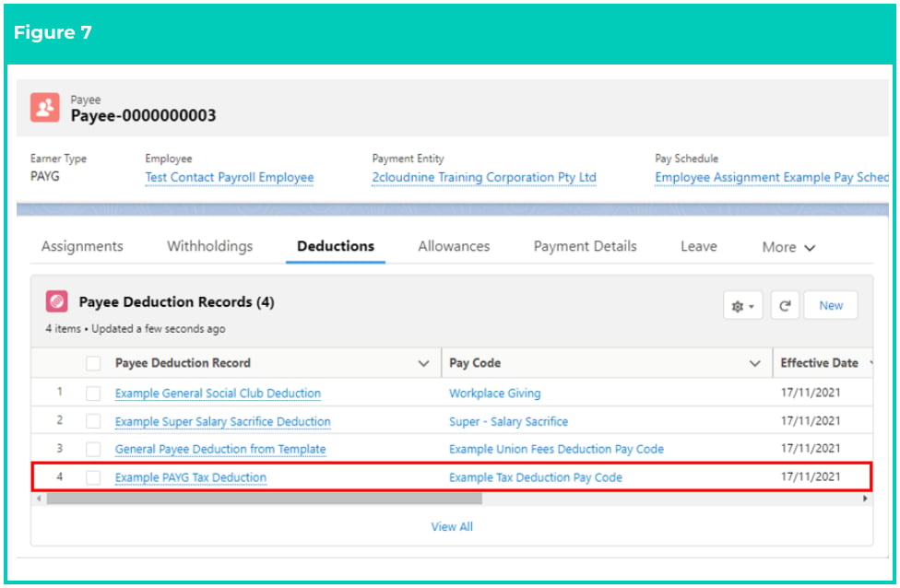Go to the Allowances tab
900x588 pixels.
(454, 246)
